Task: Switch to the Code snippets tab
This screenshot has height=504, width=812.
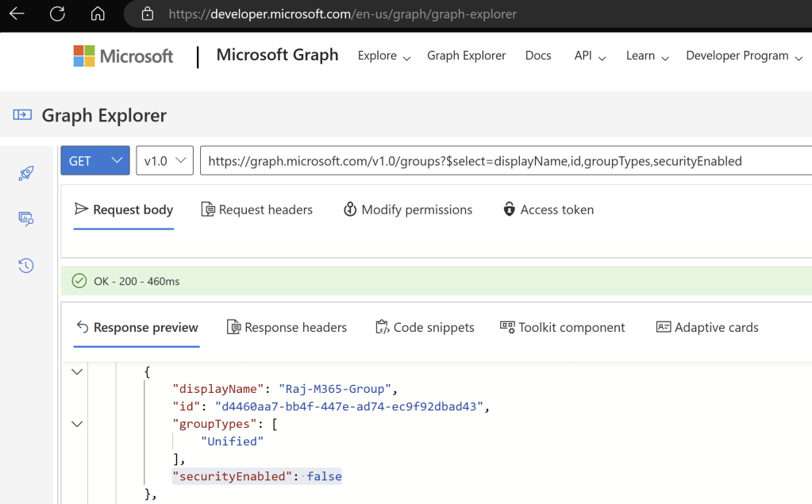Action: tap(425, 328)
